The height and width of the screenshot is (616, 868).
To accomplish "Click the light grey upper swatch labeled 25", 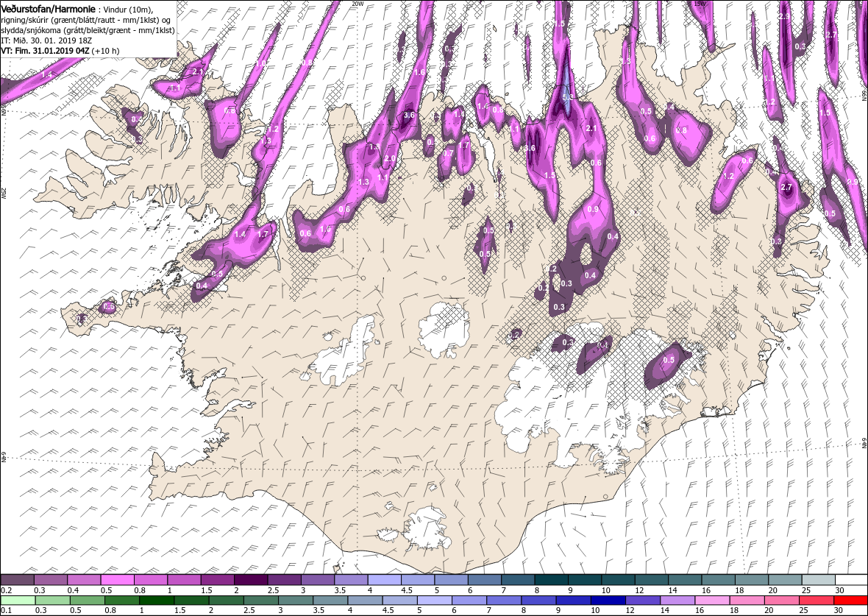I will point(818,580).
